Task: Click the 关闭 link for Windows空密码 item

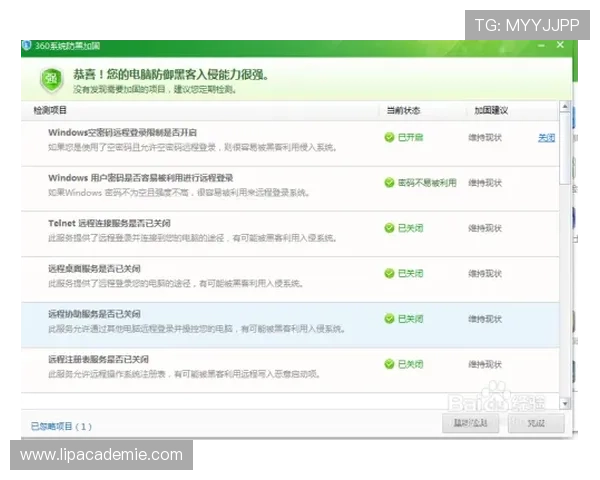Action: click(x=546, y=138)
